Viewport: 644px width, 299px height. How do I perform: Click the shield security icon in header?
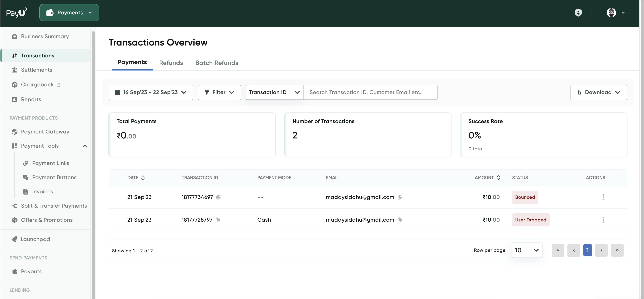[578, 12]
